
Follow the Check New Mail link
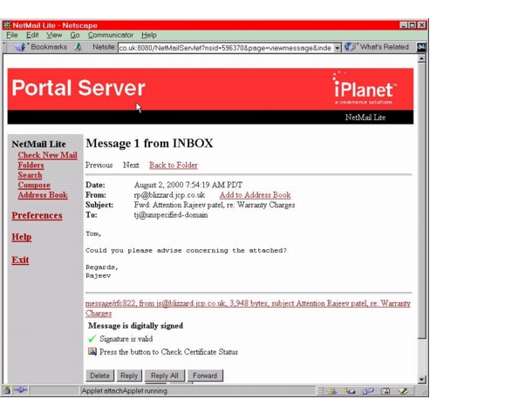pos(47,155)
